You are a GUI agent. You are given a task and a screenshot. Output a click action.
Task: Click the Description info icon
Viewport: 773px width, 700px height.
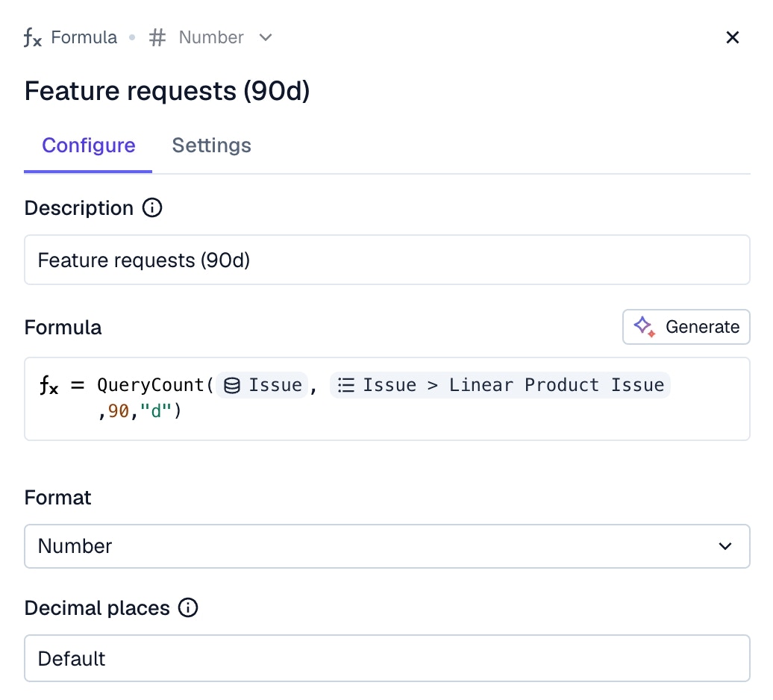pos(151,208)
